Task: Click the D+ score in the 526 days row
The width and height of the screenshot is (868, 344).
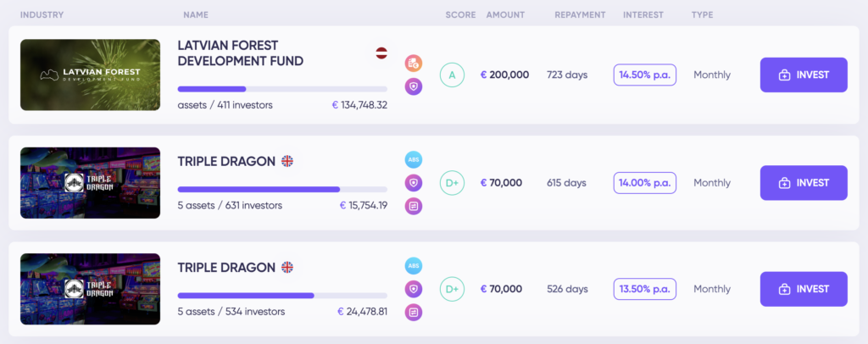Action: (453, 289)
